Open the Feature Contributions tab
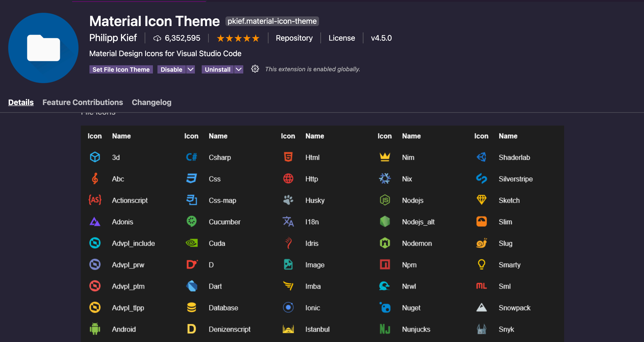 83,102
